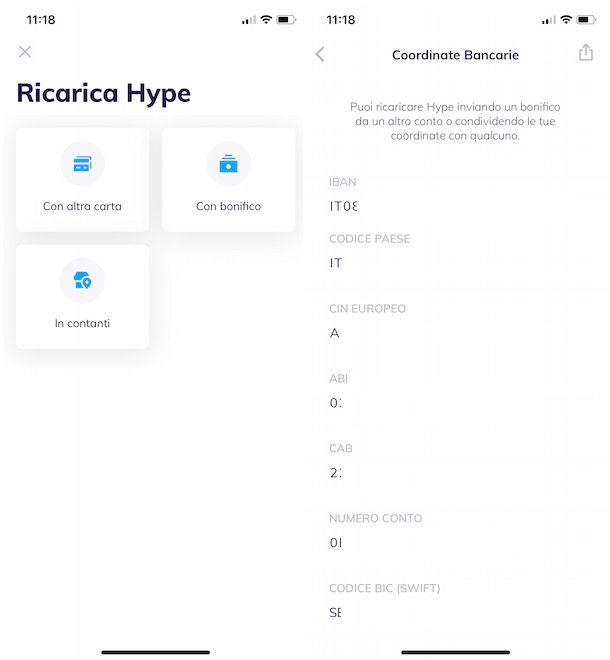Tap the ABI value
Viewport: 610px width, 660px height.
pos(335,404)
